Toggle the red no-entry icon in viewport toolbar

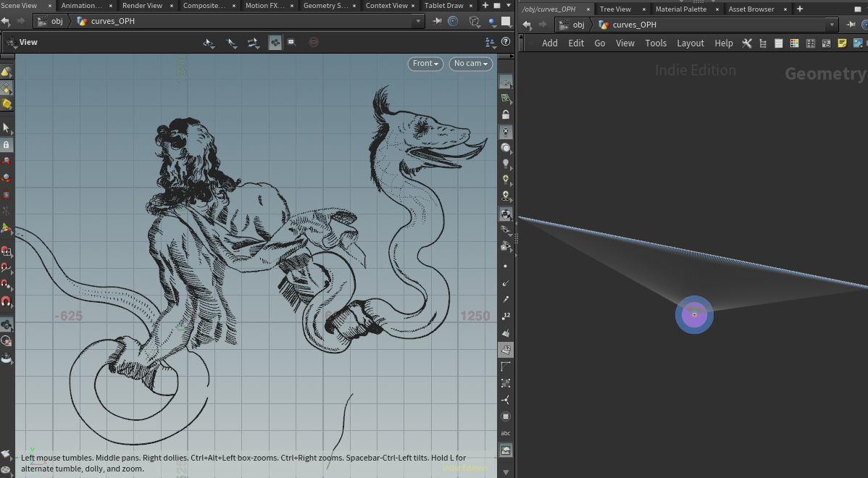(313, 41)
